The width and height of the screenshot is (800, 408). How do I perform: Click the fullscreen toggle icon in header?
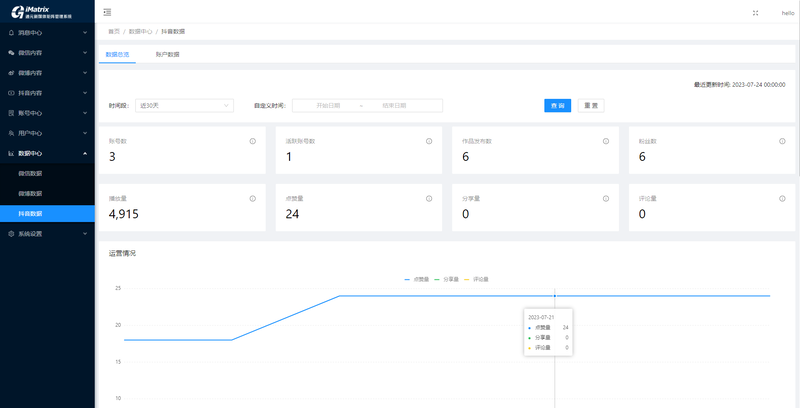coord(755,13)
